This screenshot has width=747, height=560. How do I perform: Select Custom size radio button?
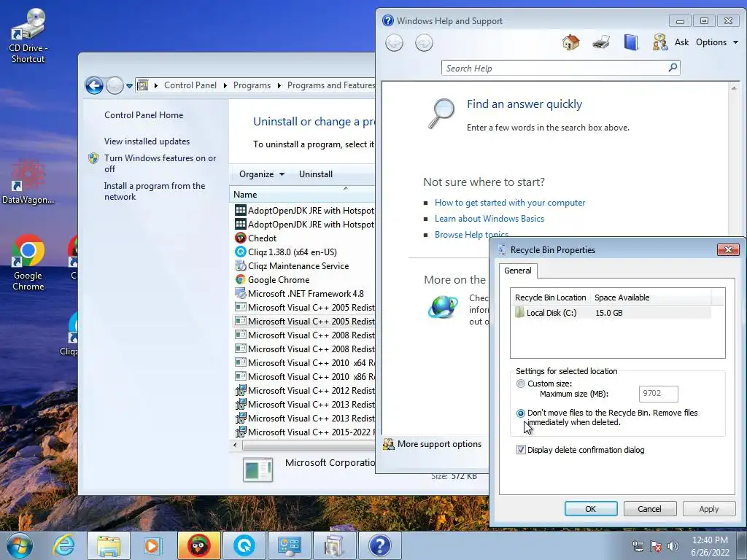point(521,384)
